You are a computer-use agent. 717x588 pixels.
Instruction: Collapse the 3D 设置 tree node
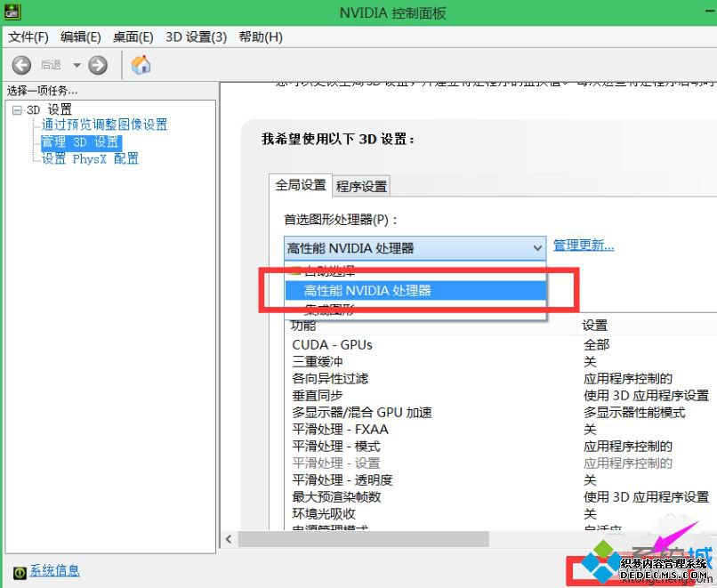tap(18, 110)
